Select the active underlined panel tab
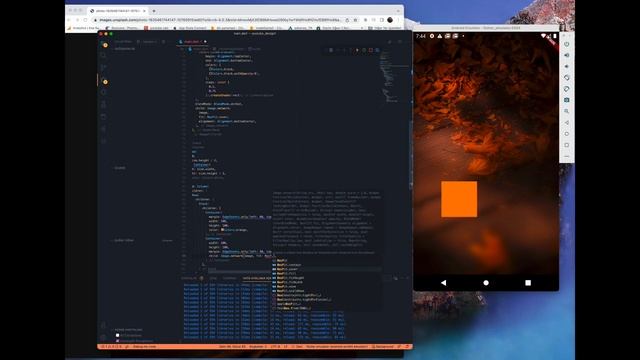Screen dimensions: 640x360 tap(256, 278)
